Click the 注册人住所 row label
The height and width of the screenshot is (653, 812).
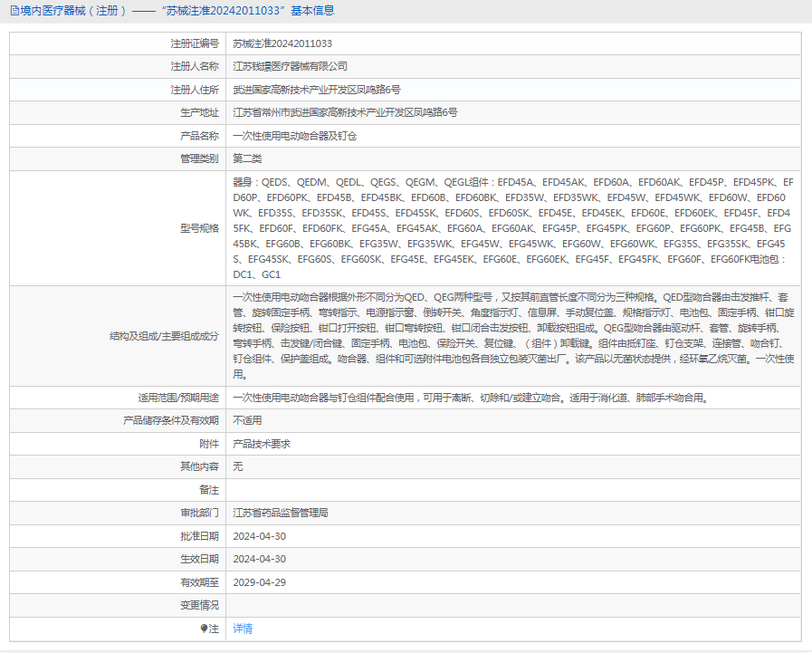(x=195, y=90)
